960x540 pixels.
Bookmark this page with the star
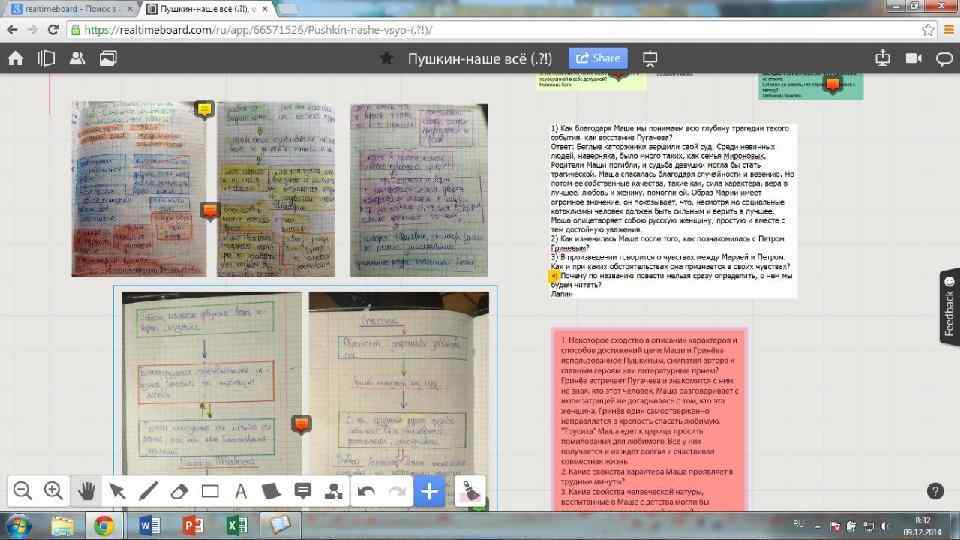click(928, 30)
